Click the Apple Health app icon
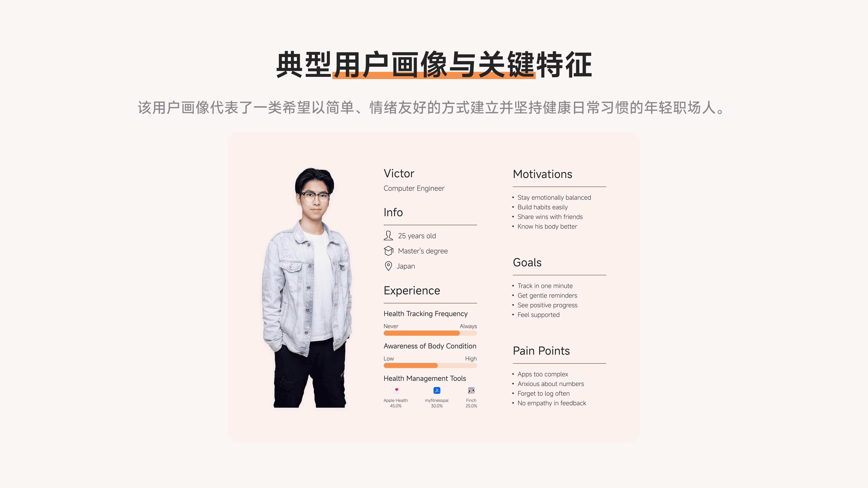868x488 pixels. [396, 390]
